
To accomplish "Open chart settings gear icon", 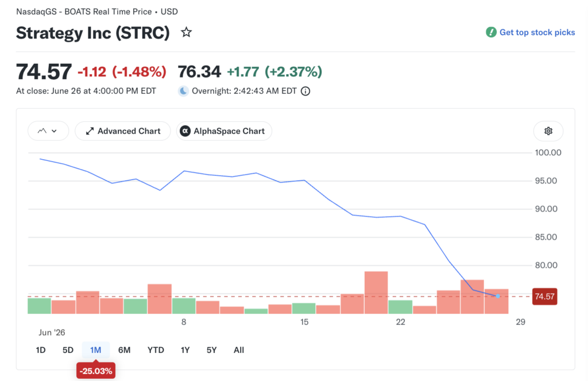I will coord(548,131).
